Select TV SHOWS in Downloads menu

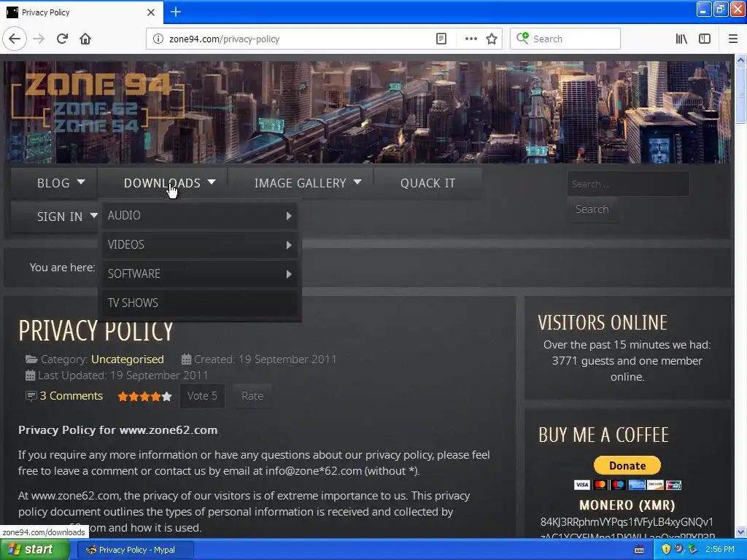[x=200, y=303]
